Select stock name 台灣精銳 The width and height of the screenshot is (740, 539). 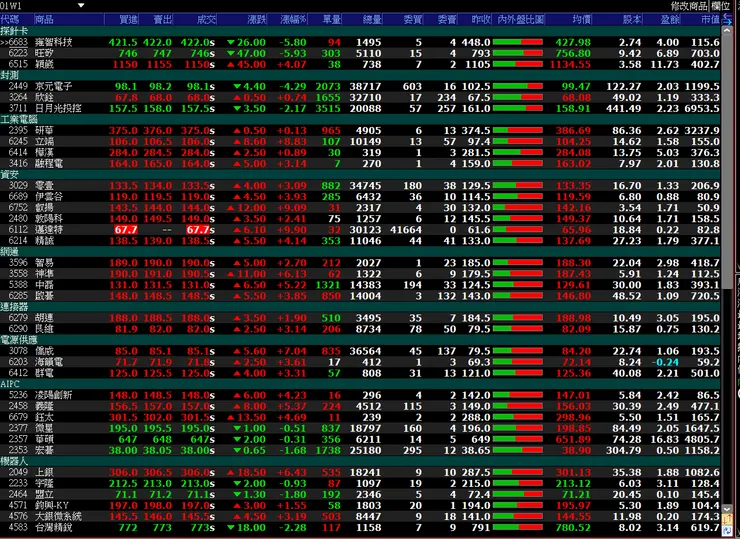[x=54, y=527]
